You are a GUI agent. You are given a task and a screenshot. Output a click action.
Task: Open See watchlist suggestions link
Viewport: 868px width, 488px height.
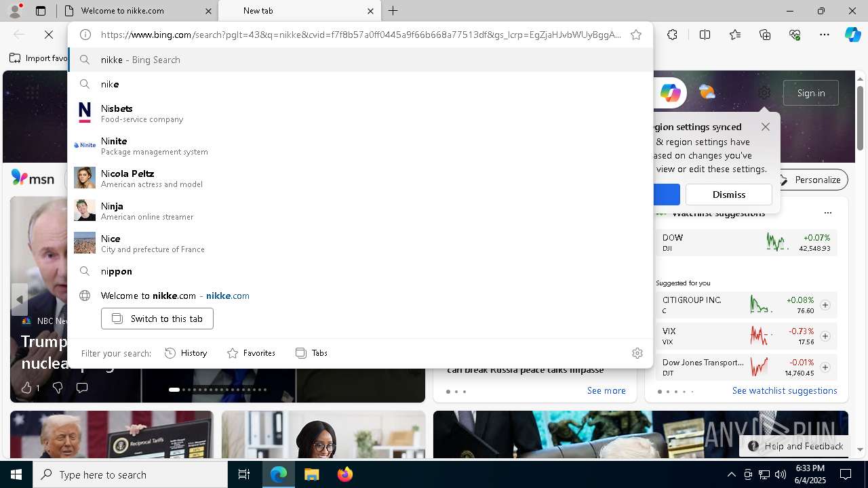[785, 390]
